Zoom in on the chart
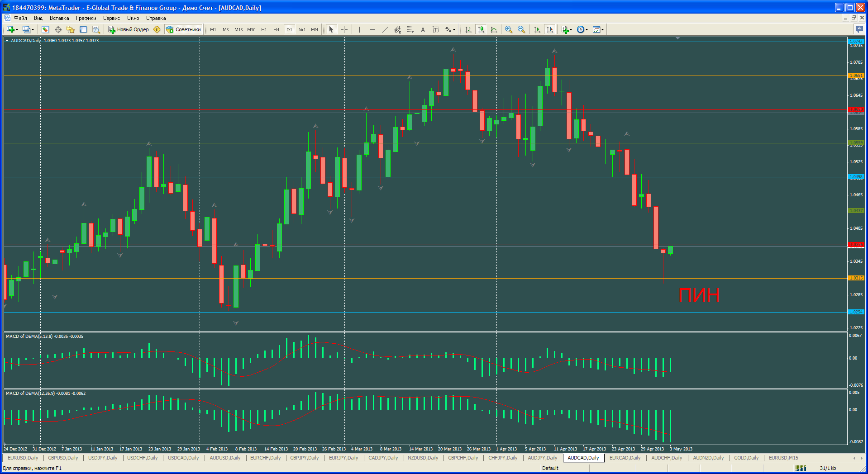Screen dimensions: 868x474 [509, 29]
